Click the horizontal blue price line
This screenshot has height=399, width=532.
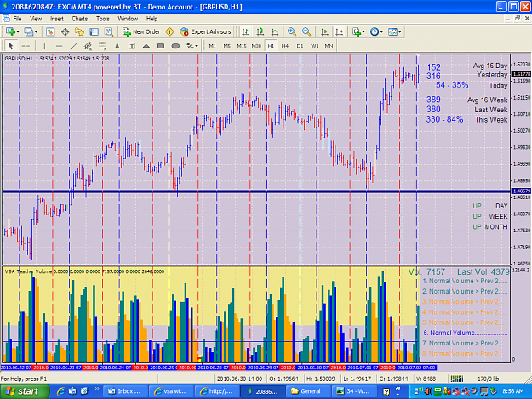point(256,192)
